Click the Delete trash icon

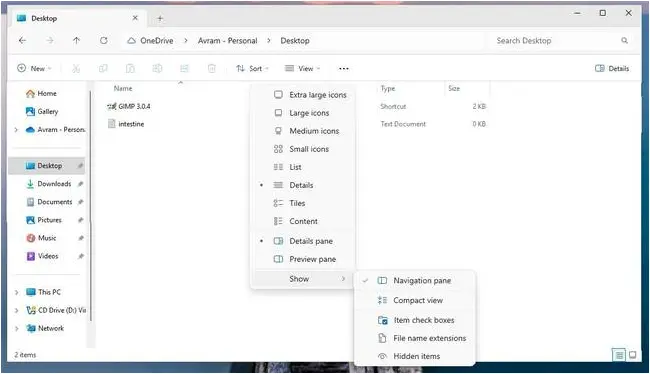click(x=211, y=68)
